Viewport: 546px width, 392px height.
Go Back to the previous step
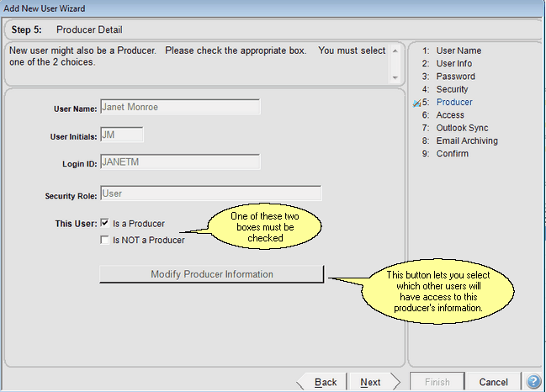(x=325, y=382)
